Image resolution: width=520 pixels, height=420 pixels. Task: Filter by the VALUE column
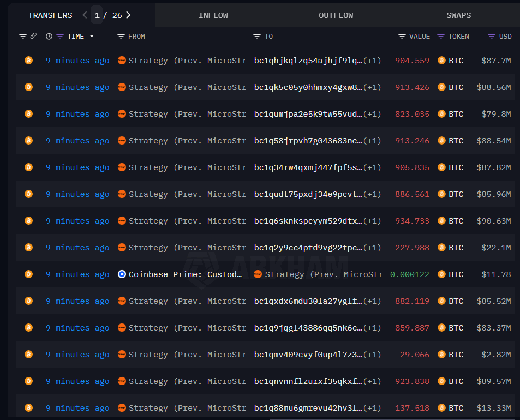[x=402, y=37]
